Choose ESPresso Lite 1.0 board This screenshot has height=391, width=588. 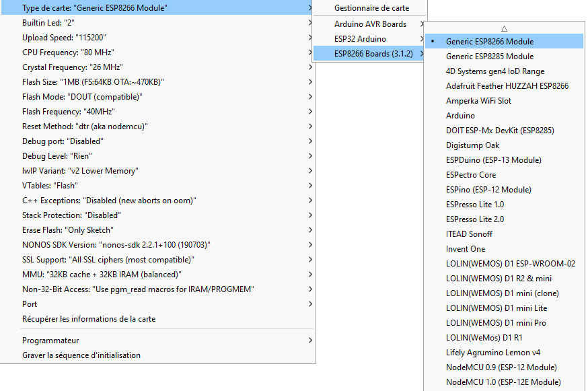[x=504, y=205]
